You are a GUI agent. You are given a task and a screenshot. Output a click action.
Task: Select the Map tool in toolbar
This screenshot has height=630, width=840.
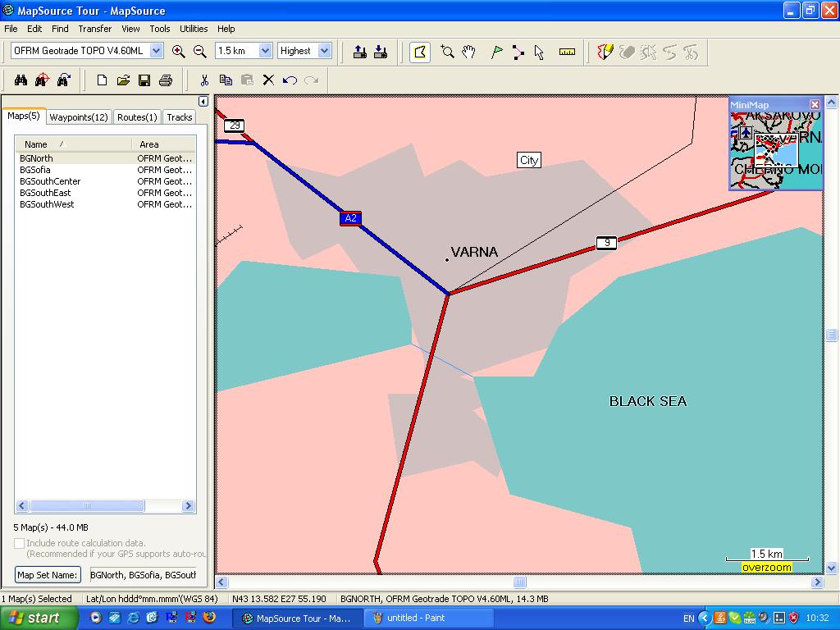click(x=419, y=52)
